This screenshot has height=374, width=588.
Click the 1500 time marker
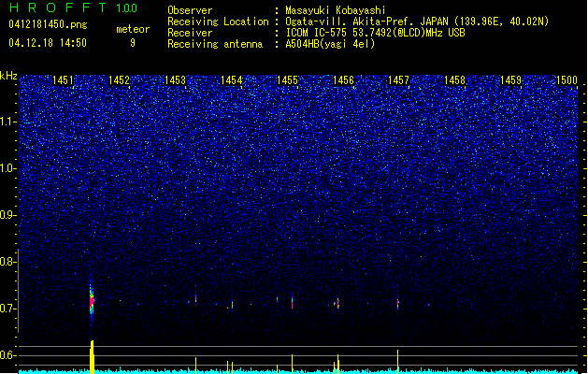click(566, 80)
